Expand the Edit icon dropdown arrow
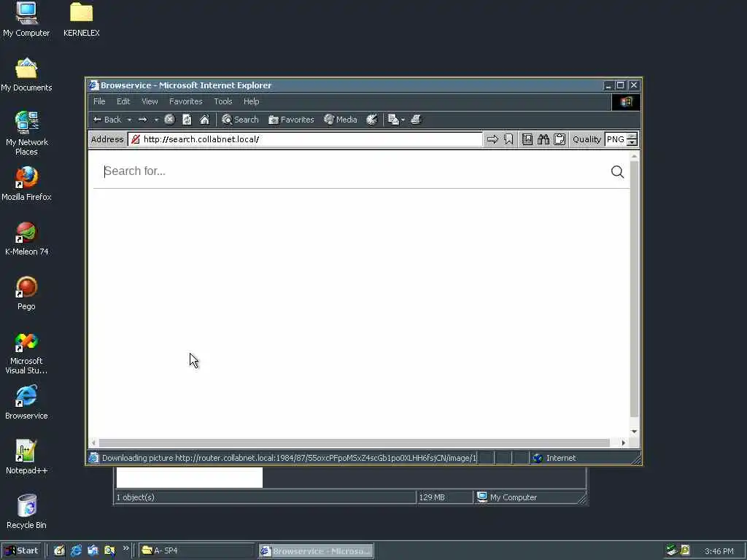 [x=403, y=120]
